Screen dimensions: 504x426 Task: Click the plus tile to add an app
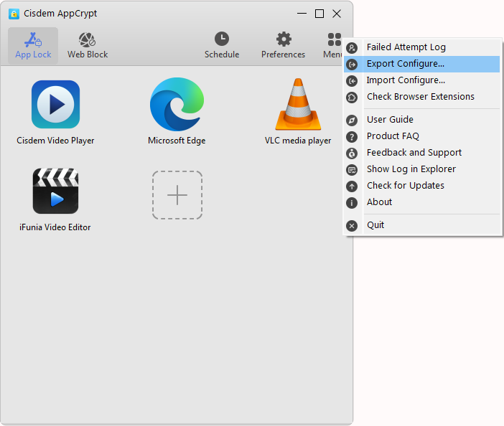(177, 195)
